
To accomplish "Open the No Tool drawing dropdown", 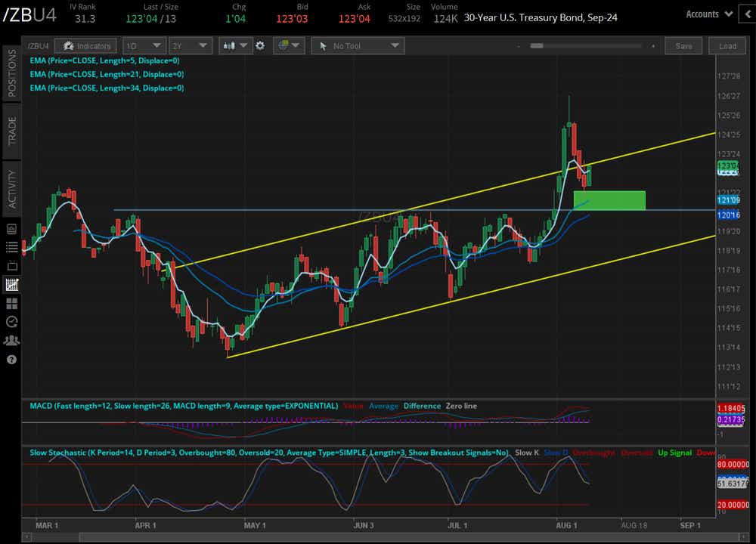I will tap(358, 46).
